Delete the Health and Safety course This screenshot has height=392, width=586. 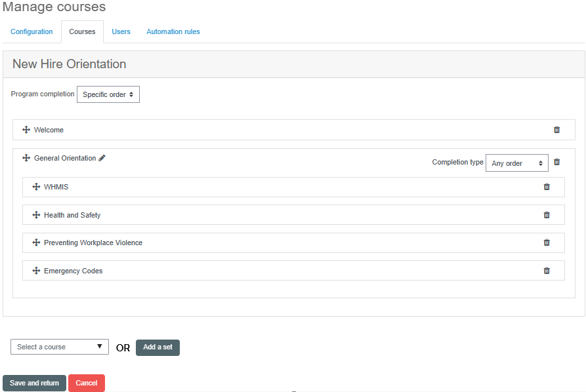547,215
